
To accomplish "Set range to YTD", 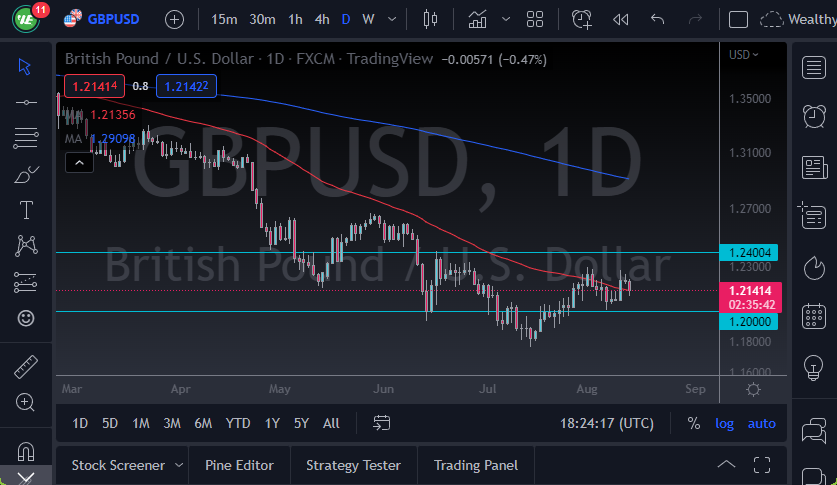I will pyautogui.click(x=238, y=423).
